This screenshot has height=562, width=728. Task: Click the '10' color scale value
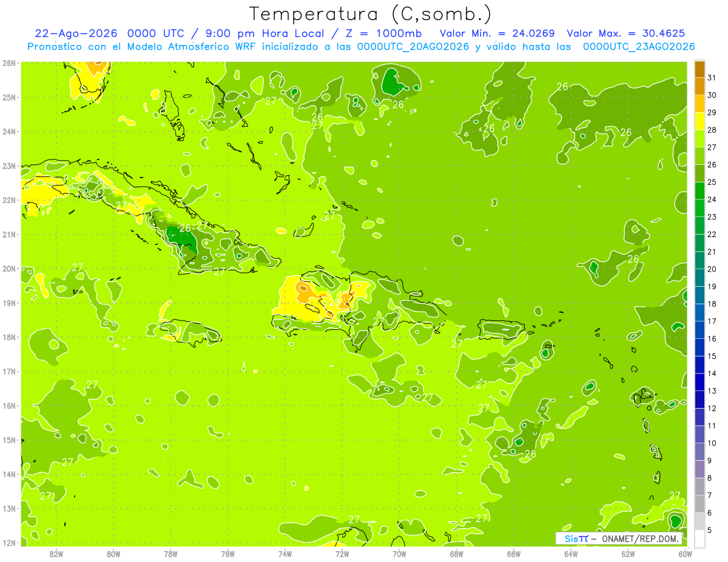(x=712, y=443)
